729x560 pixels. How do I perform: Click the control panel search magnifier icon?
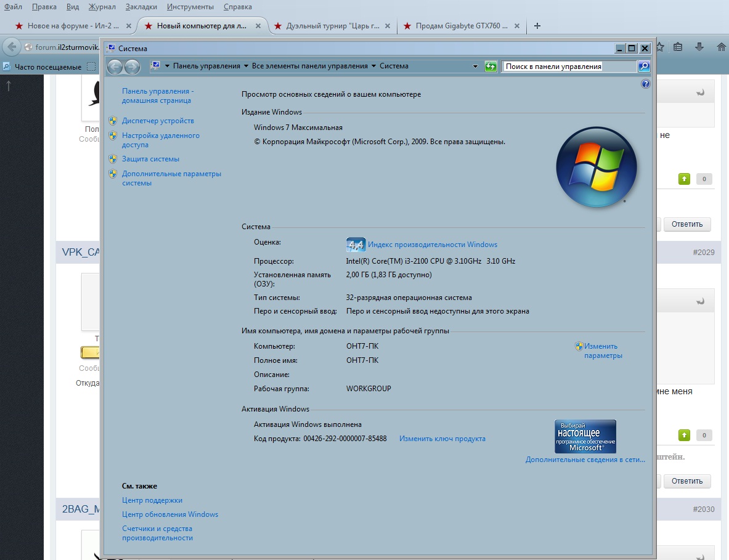pos(644,67)
